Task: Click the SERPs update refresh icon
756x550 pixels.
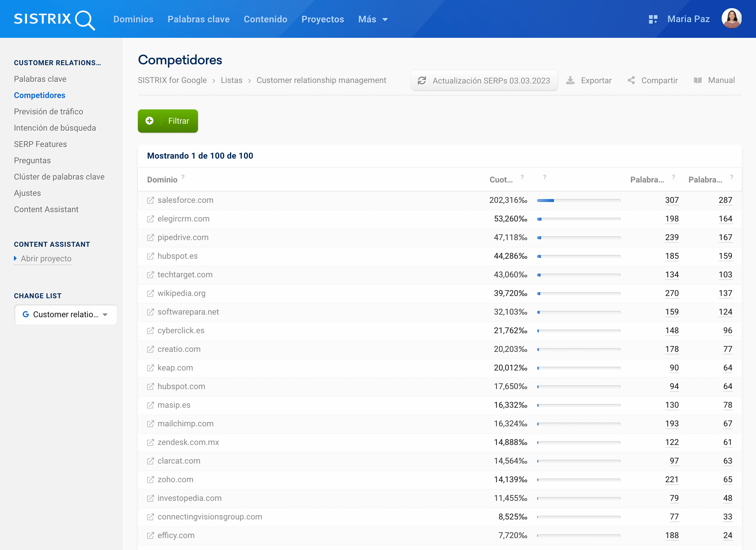Action: click(x=422, y=80)
